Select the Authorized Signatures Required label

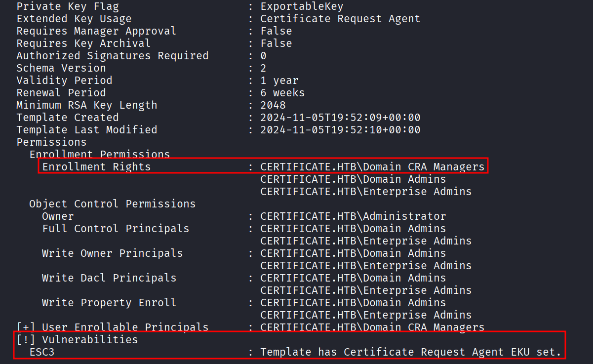point(113,56)
